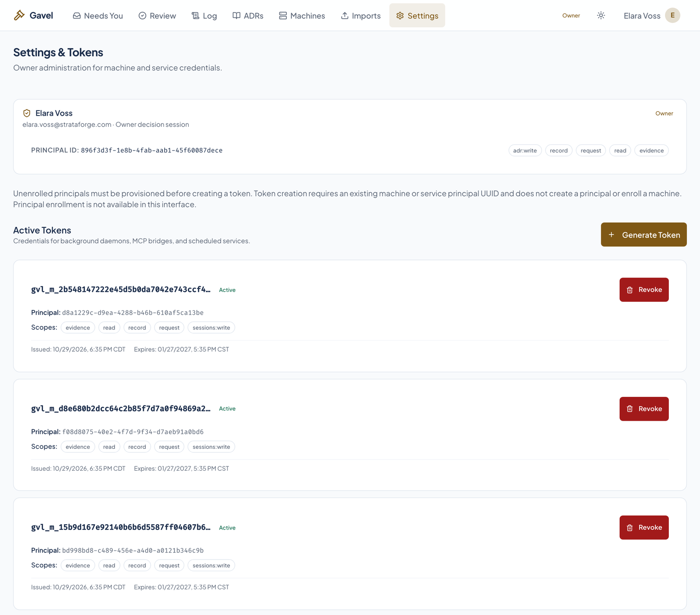Click principal UUID f08d8075-40e2-4f7d
Screen dimensions: 700x615
(133, 432)
